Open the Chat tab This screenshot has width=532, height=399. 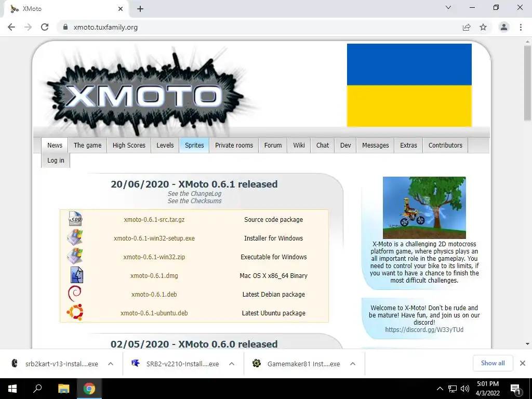tap(323, 145)
